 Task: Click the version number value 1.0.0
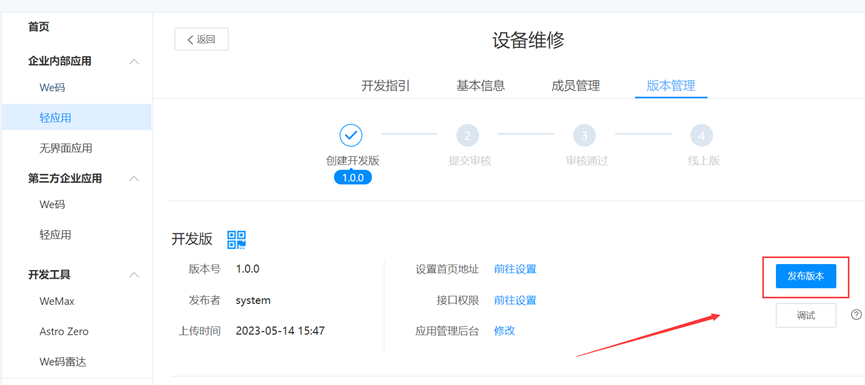(x=248, y=269)
